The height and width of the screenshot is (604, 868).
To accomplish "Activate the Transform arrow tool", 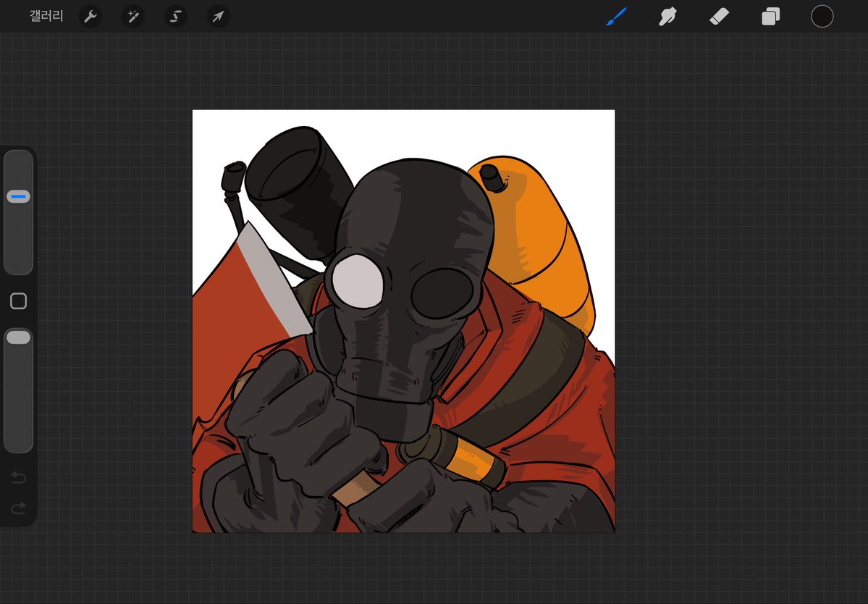I will 218,17.
